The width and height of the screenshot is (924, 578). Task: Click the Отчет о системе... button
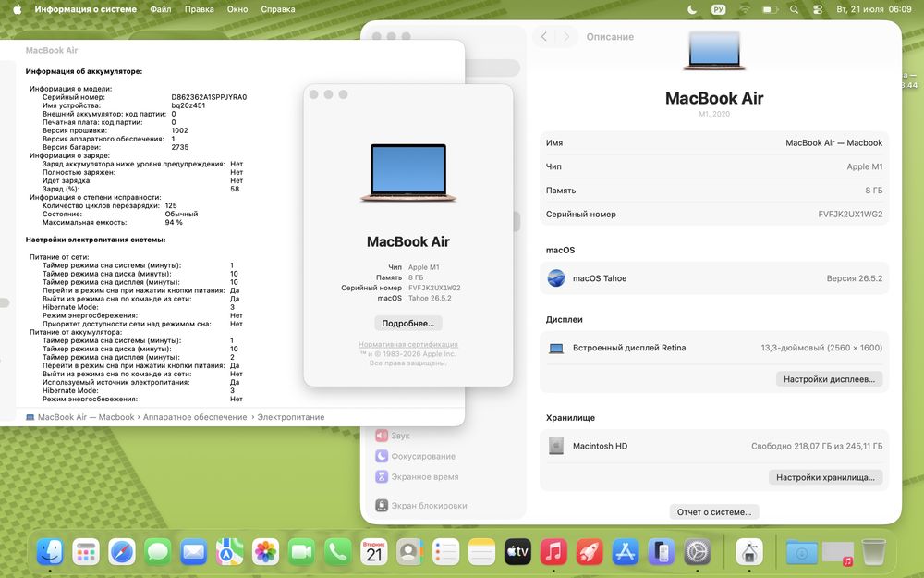pyautogui.click(x=713, y=512)
